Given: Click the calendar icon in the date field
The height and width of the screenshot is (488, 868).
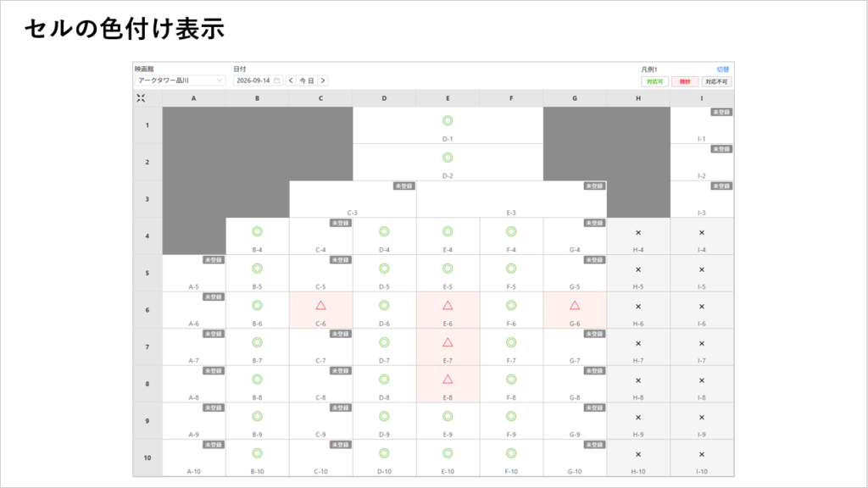Looking at the screenshot, I should 277,80.
